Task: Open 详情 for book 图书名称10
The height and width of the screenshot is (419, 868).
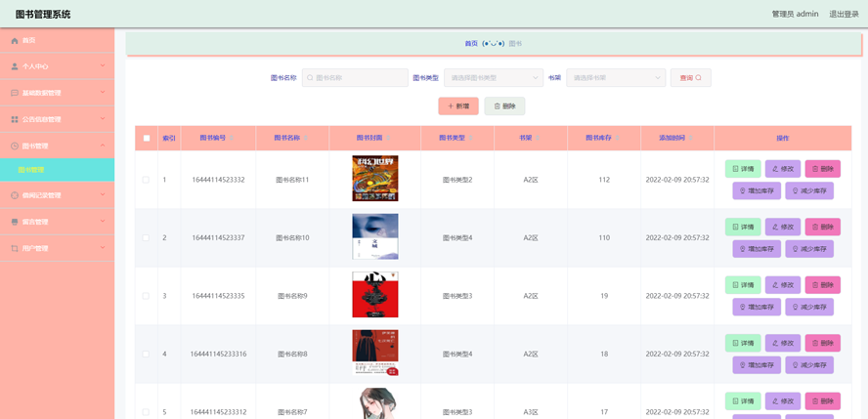Action: coord(743,227)
